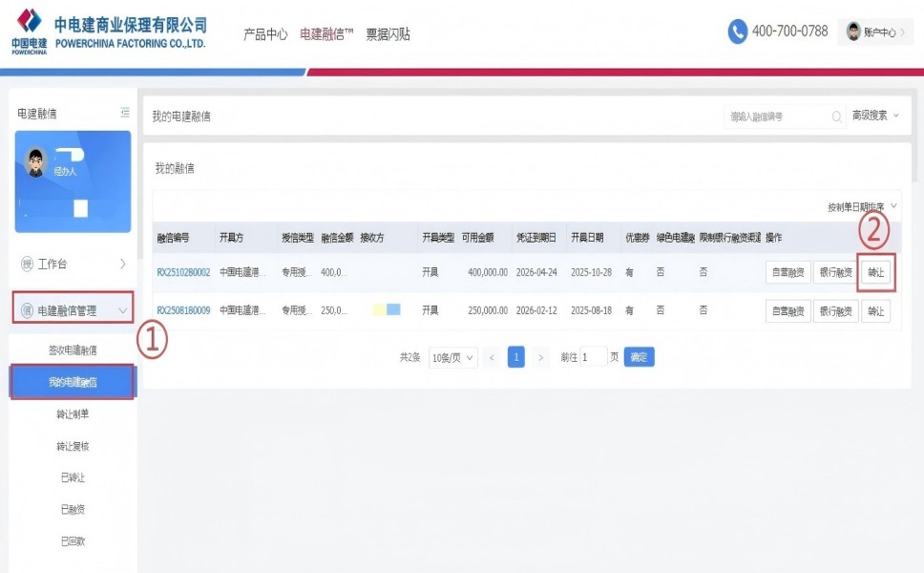Open 票据闪贴 in top navigation

(388, 34)
